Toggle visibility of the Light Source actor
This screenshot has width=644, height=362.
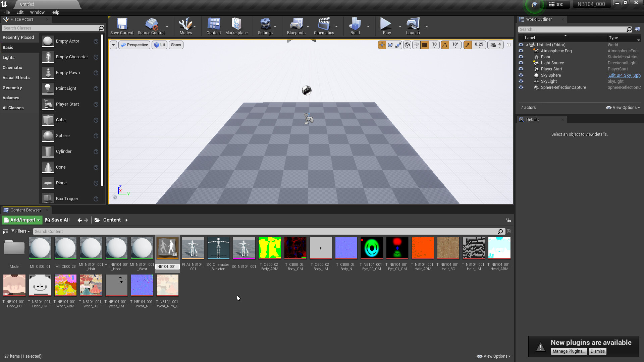coord(521,63)
